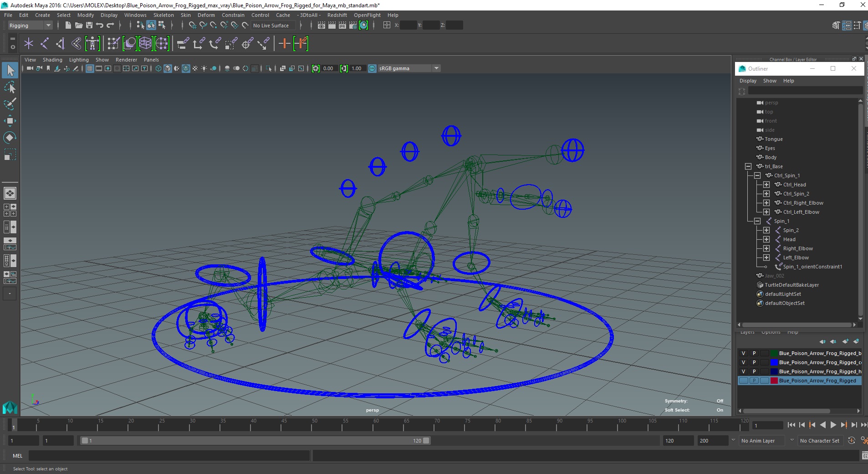
Task: Choose the Move tool in toolbox
Action: (x=10, y=121)
